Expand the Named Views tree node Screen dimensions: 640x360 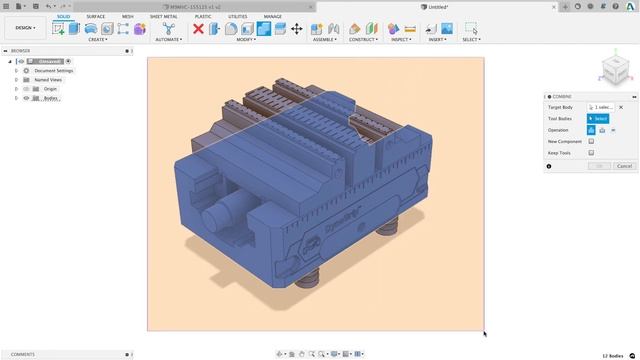click(x=16, y=80)
